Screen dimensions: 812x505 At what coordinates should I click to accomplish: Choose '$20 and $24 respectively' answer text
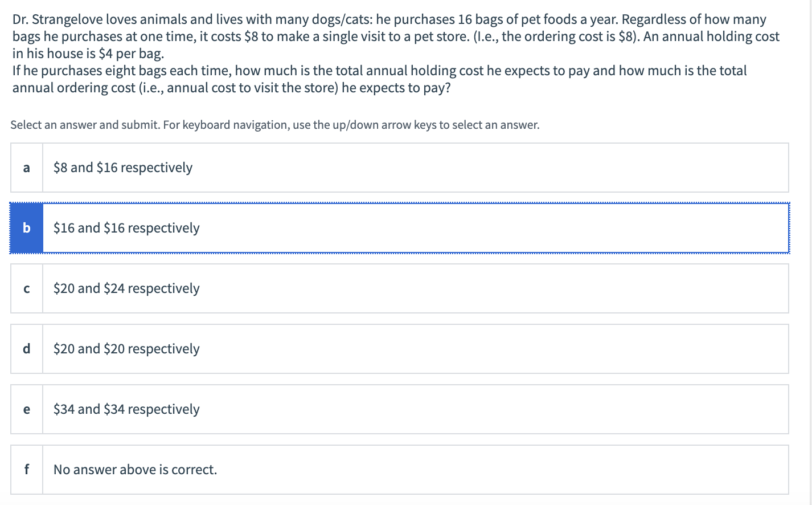pyautogui.click(x=126, y=288)
